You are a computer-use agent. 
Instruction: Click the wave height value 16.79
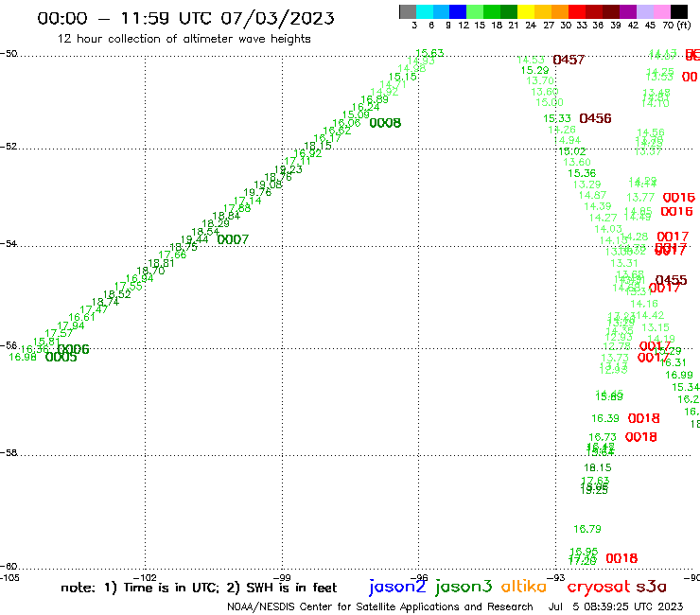click(x=587, y=529)
